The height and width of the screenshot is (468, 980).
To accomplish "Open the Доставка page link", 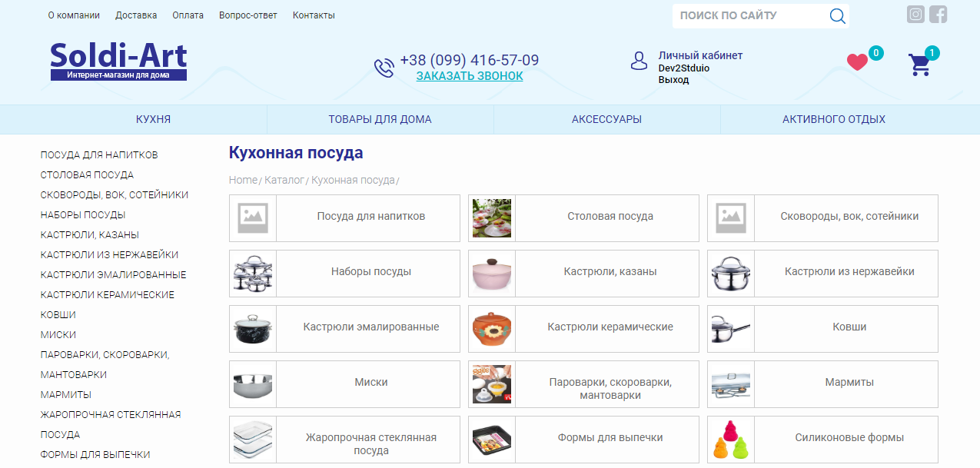I will 136,15.
